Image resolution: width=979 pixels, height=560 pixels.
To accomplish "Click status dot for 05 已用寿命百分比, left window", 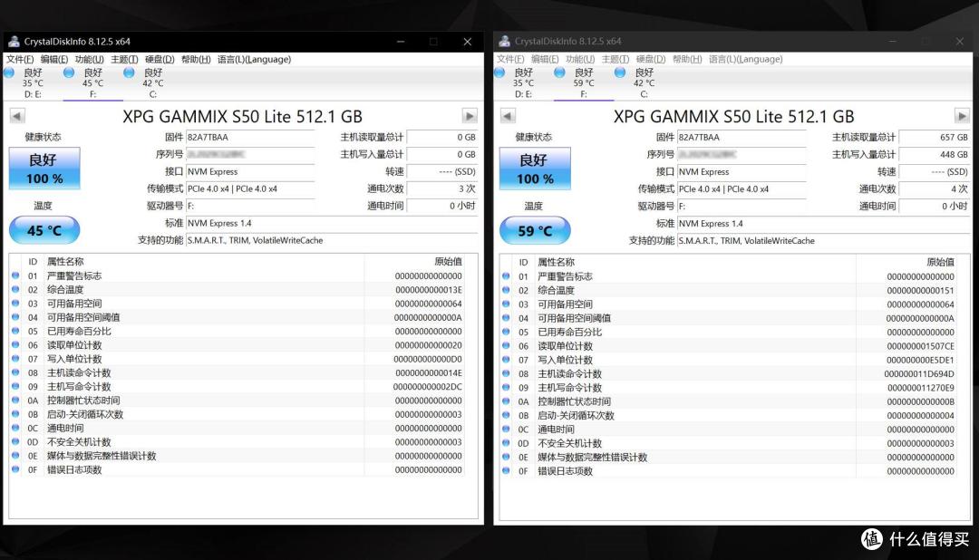I will click(15, 331).
